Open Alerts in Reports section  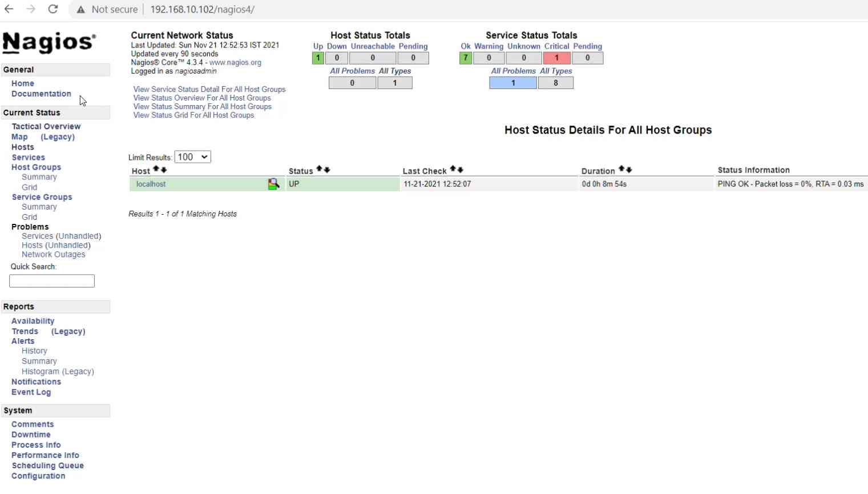tap(23, 341)
